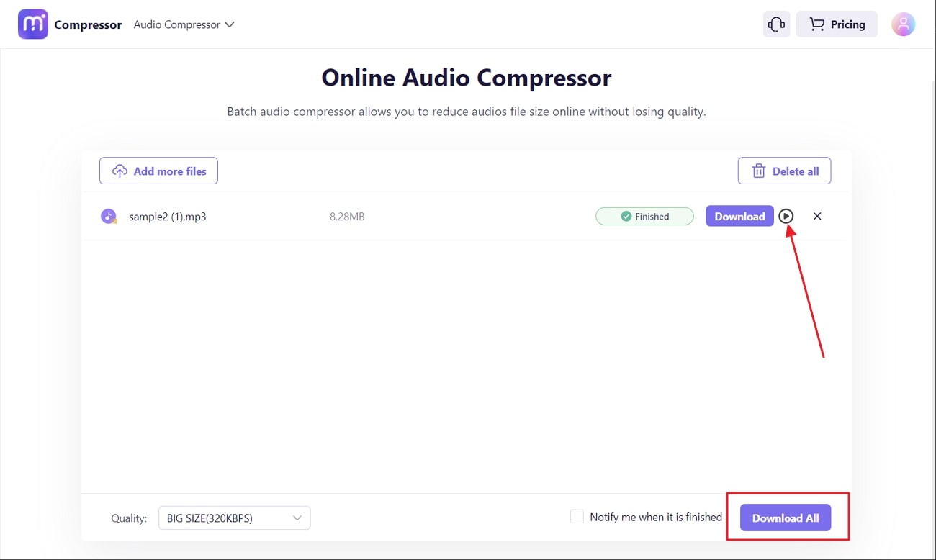Enable the notify-when-finished checkbox
Image resolution: width=936 pixels, height=560 pixels.
click(577, 517)
